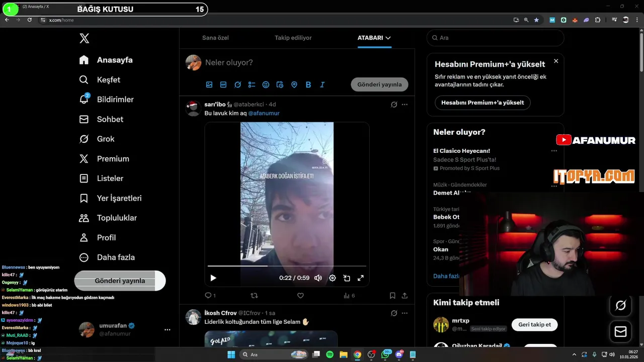Seek video progress bar

coord(287,266)
